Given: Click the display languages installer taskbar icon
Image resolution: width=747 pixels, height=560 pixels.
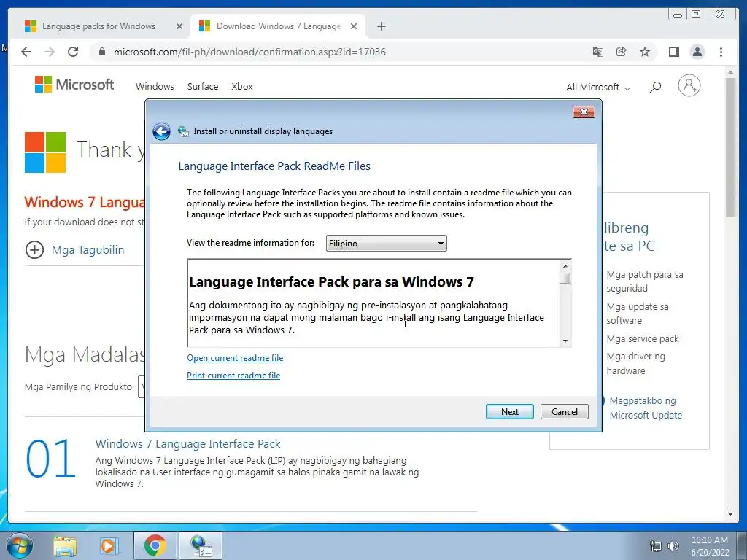Looking at the screenshot, I should pyautogui.click(x=201, y=546).
